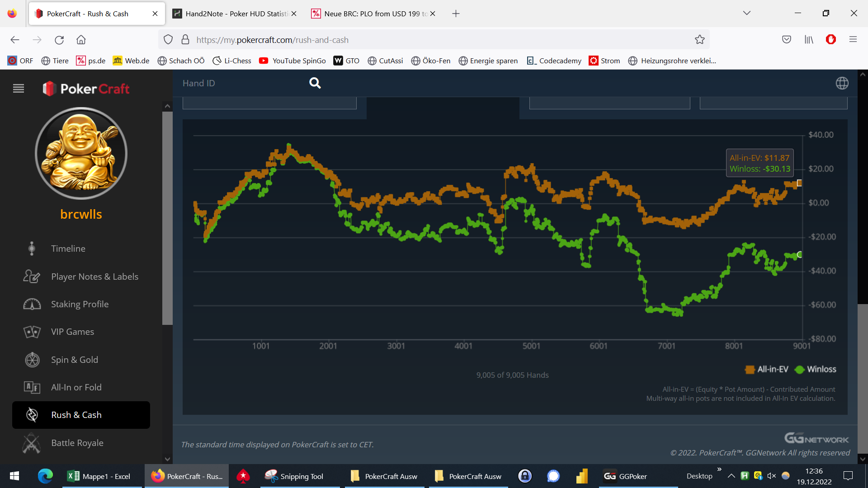Close the Hand2Note tab
The height and width of the screenshot is (488, 868).
coord(294,14)
